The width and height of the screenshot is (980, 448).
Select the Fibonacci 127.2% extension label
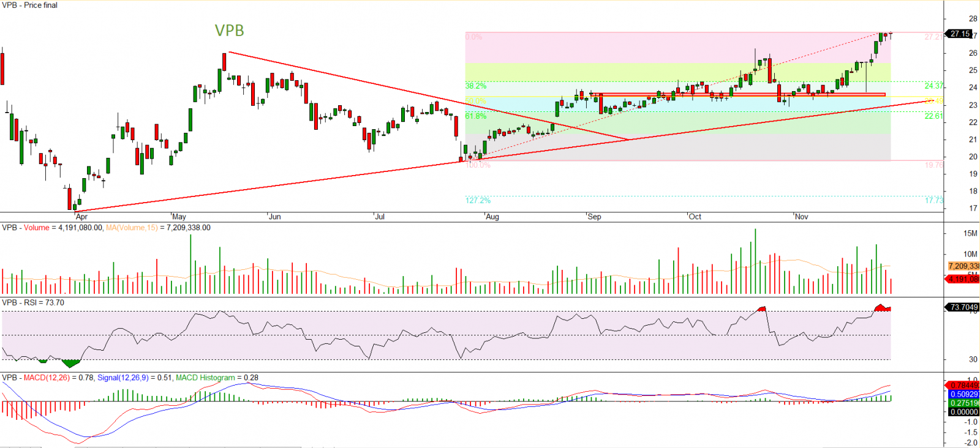click(478, 200)
